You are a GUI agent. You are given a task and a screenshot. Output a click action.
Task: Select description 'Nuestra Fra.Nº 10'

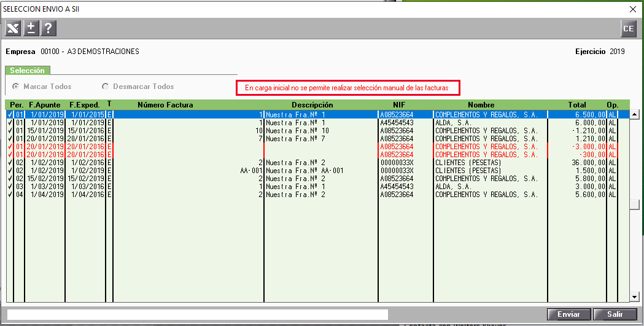(297, 131)
